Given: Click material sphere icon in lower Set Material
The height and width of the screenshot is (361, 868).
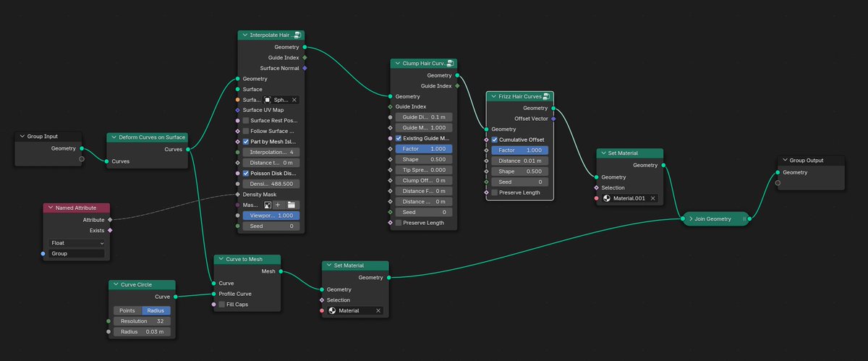Looking at the screenshot, I should [x=332, y=310].
